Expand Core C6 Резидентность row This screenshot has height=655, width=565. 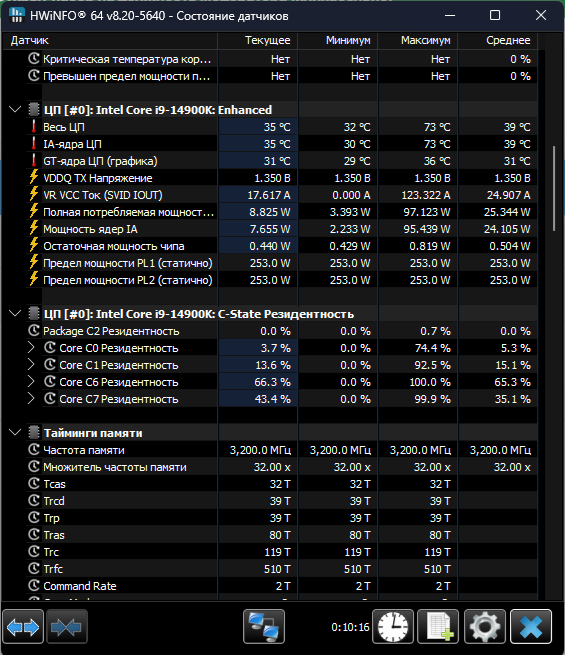pos(31,382)
